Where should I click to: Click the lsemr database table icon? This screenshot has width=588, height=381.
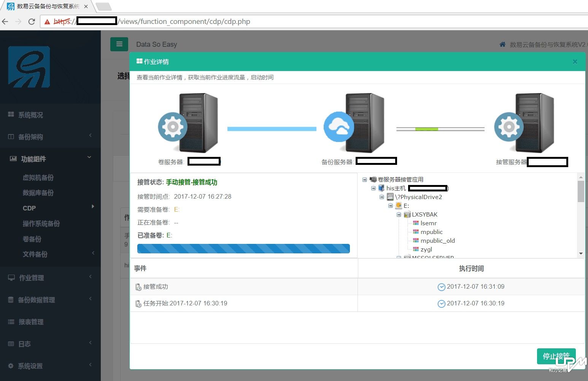[416, 223]
